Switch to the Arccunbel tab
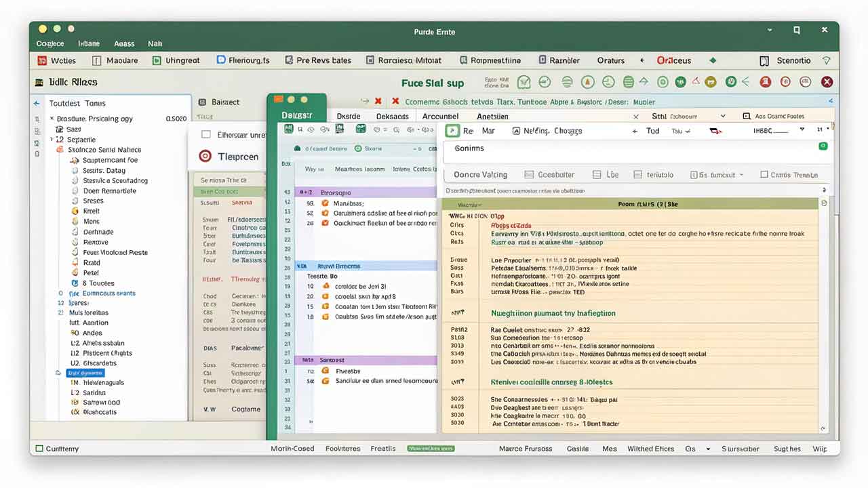The height and width of the screenshot is (488, 868). click(x=440, y=116)
